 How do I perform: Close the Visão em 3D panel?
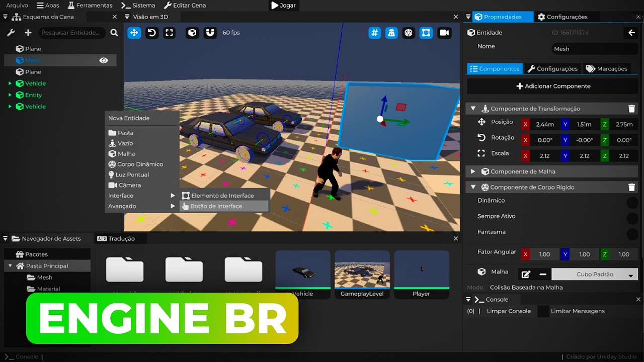(456, 17)
